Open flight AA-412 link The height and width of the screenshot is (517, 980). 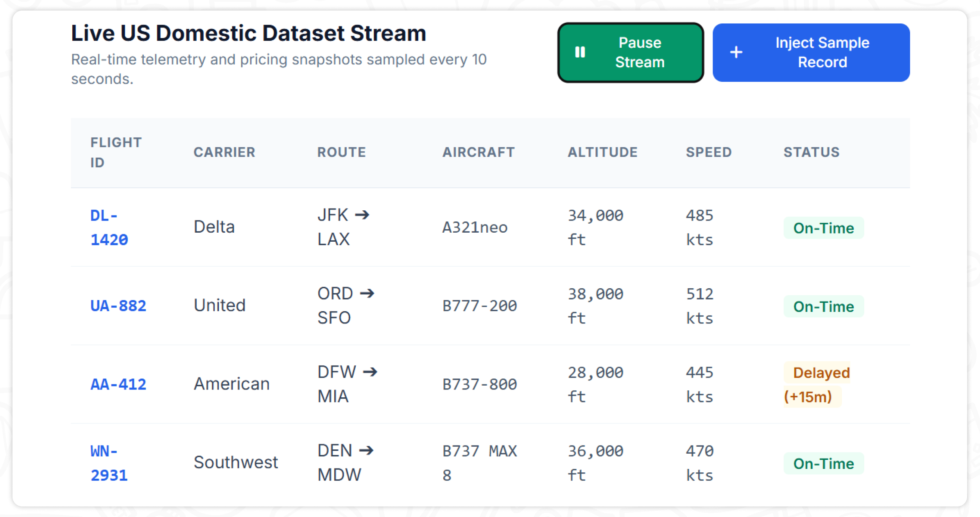pos(118,384)
